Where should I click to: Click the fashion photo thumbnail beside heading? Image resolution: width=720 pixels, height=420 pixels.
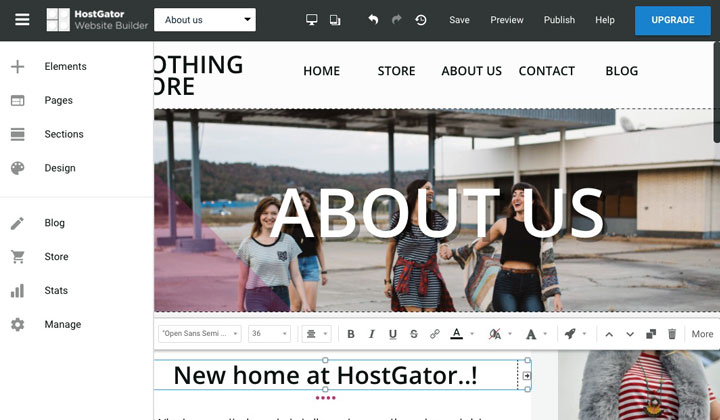[x=639, y=386]
